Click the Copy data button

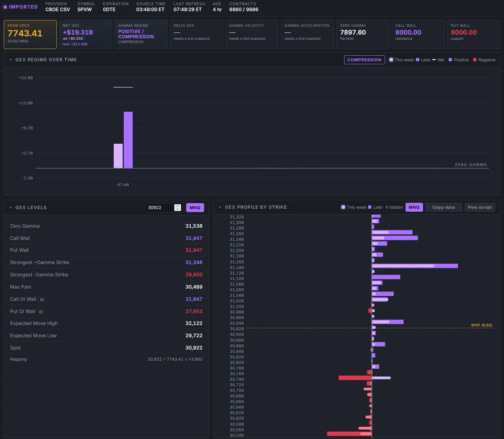[443, 207]
